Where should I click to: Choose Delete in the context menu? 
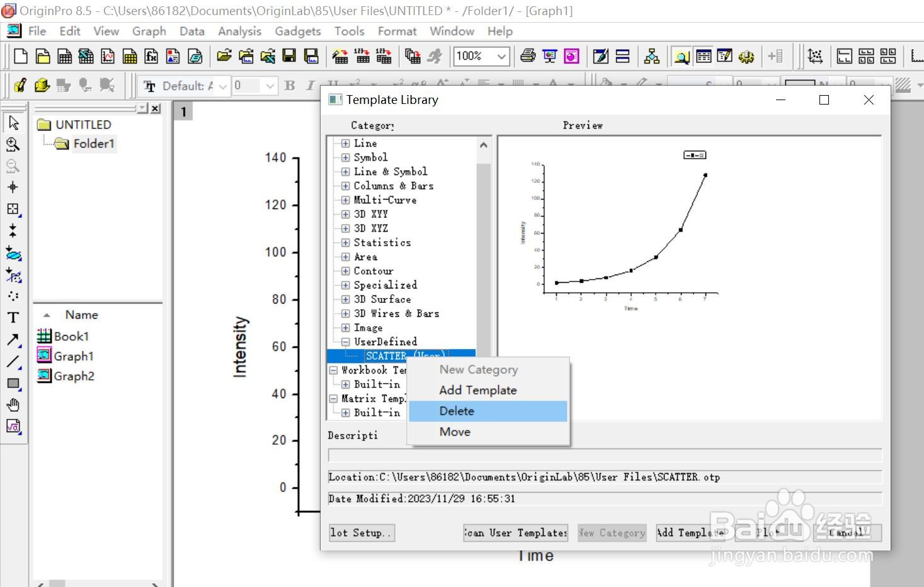tap(488, 411)
